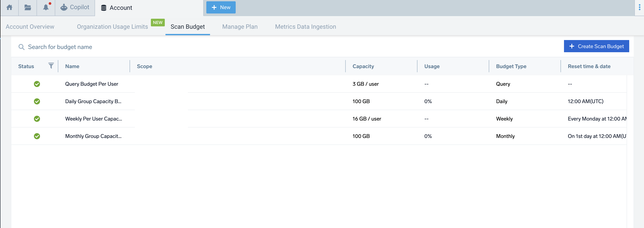Switch to Account Overview tab
This screenshot has width=644, height=228.
(x=30, y=27)
